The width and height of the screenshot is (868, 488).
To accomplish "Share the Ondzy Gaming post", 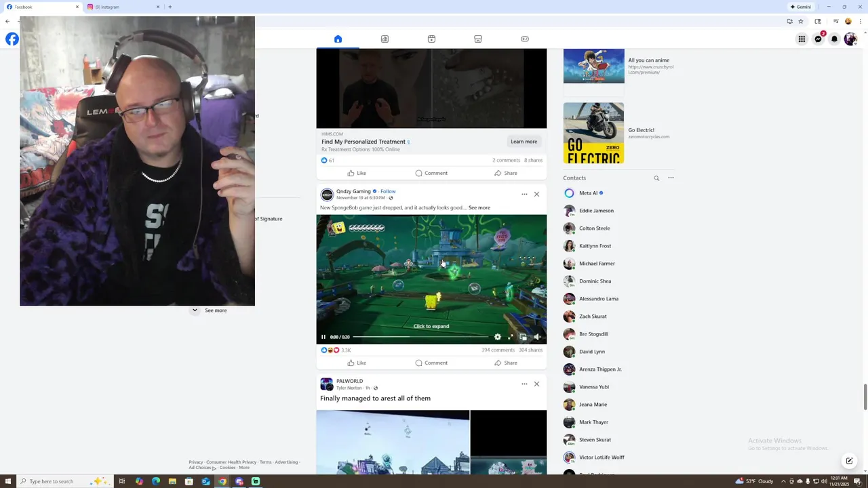I will 506,363.
